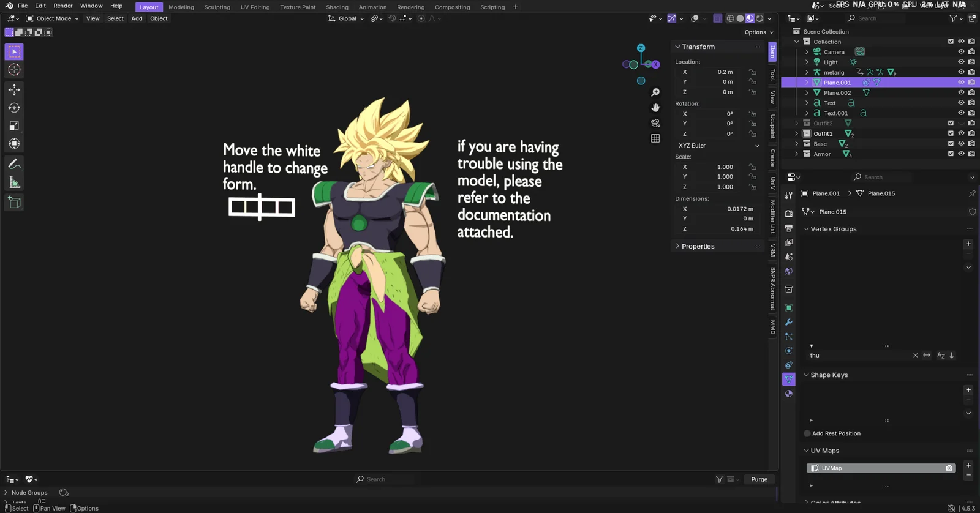Add a new vertex group with plus button
This screenshot has width=980, height=513.
click(x=968, y=244)
